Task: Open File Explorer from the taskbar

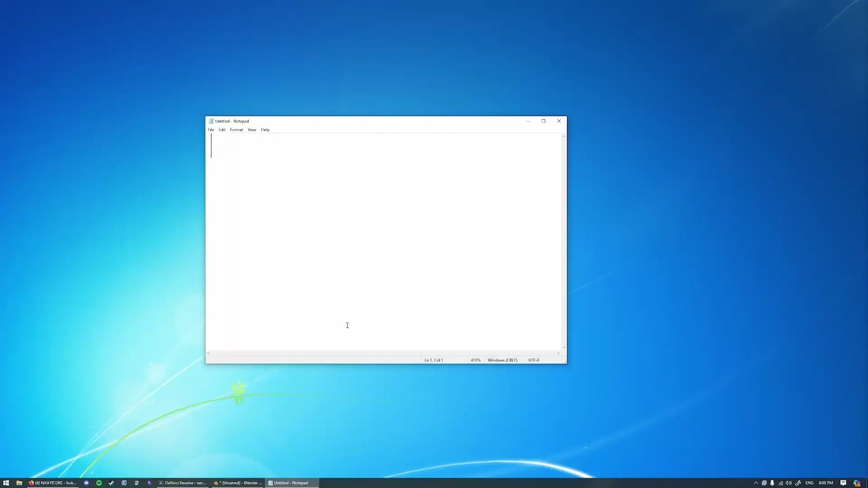Action: click(x=19, y=483)
